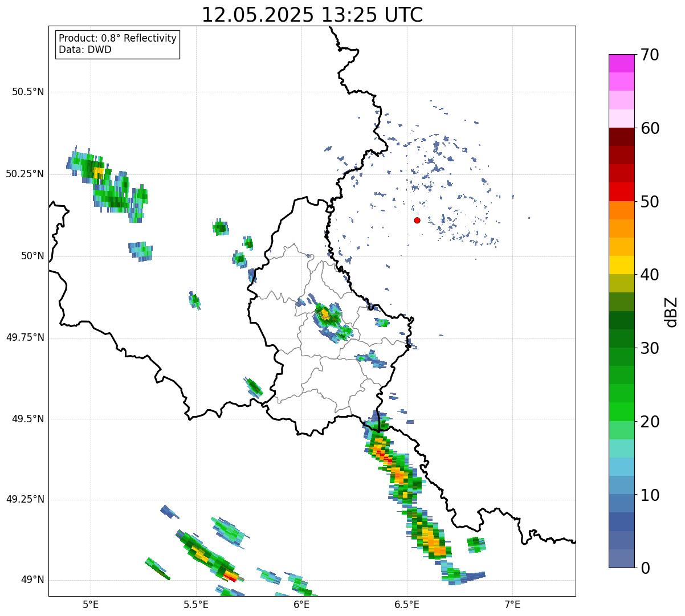Viewport: 685px width, 616px height.
Task: Click the light cyan colorbar segment near 14
Action: pyautogui.click(x=621, y=467)
